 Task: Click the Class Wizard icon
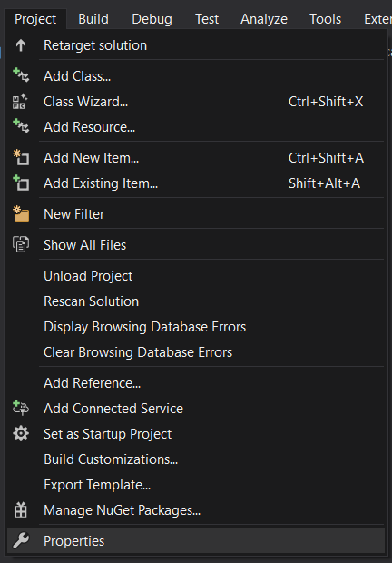20,102
